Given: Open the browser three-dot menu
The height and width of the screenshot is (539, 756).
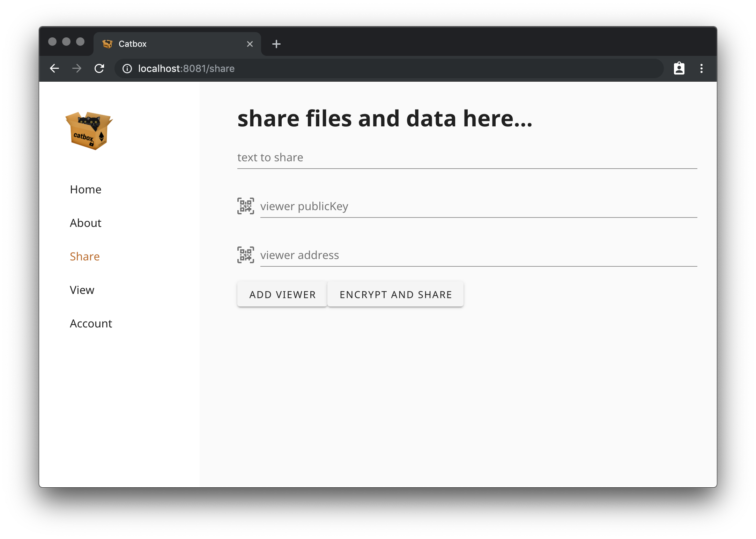Looking at the screenshot, I should pyautogui.click(x=701, y=68).
